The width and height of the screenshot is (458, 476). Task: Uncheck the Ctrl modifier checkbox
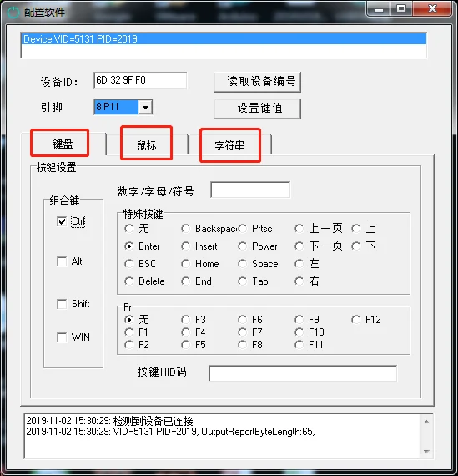(62, 221)
